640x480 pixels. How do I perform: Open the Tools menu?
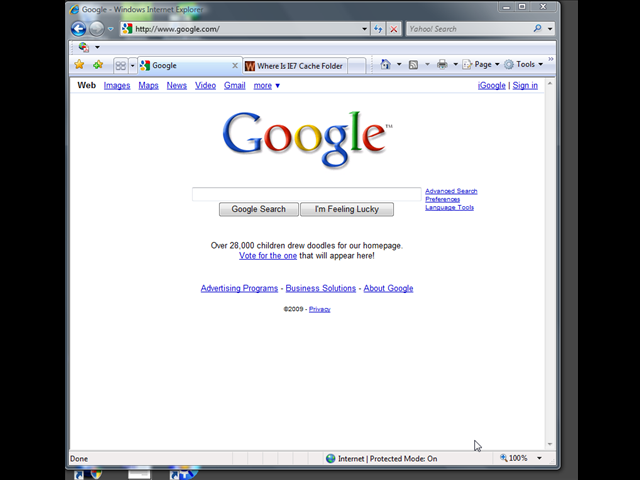[523, 64]
